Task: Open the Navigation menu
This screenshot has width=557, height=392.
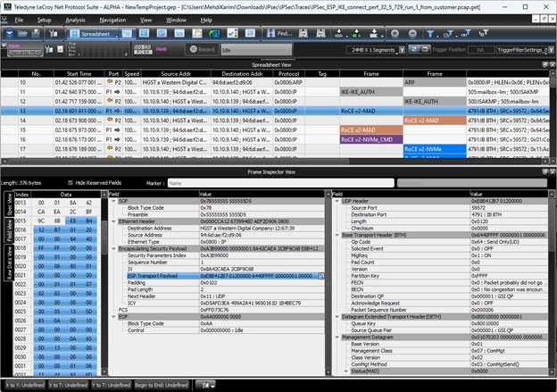Action: point(112,21)
